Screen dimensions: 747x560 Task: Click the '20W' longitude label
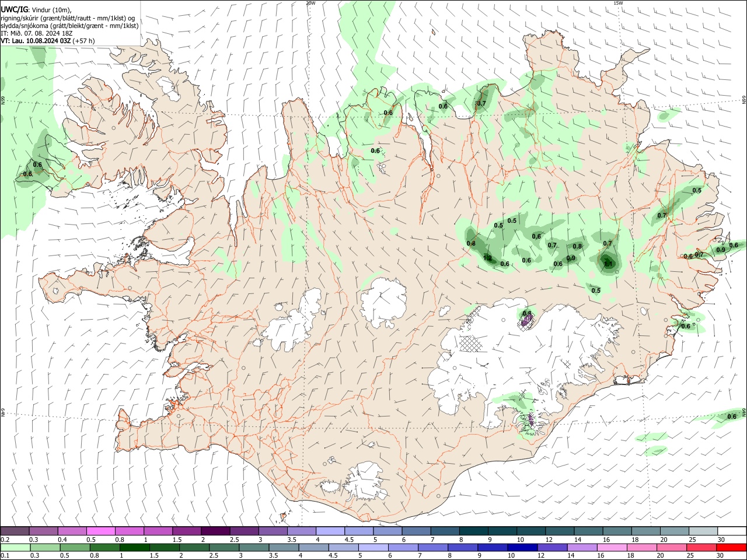(x=310, y=3)
